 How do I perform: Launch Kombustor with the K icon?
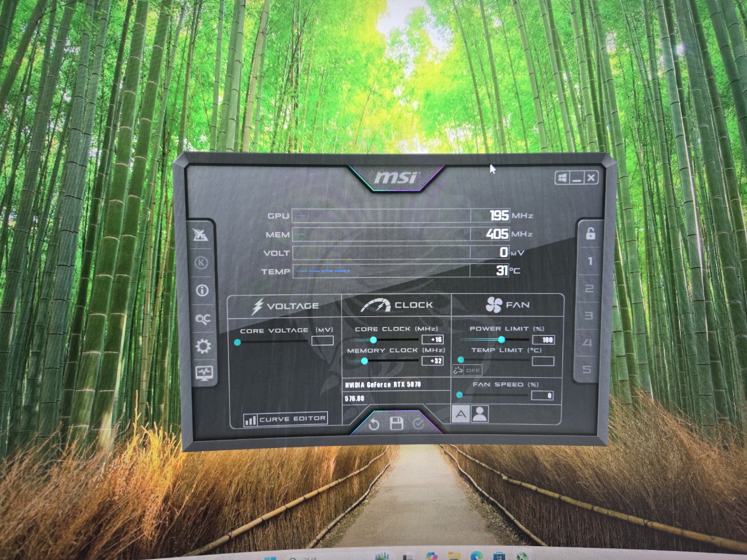pyautogui.click(x=201, y=262)
